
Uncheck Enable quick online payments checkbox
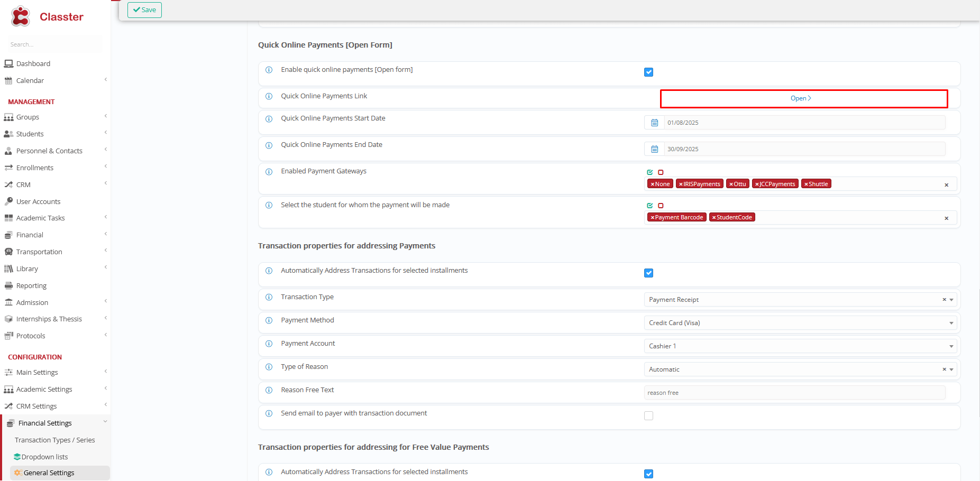pyautogui.click(x=648, y=72)
